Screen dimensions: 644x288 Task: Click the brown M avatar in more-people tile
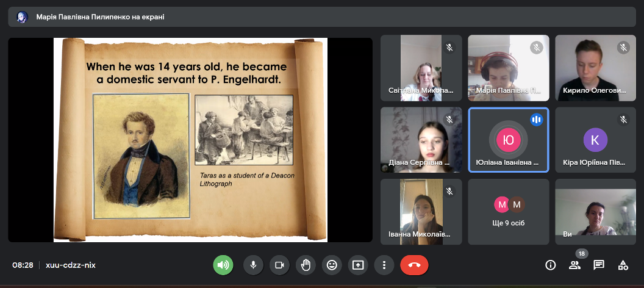(517, 204)
